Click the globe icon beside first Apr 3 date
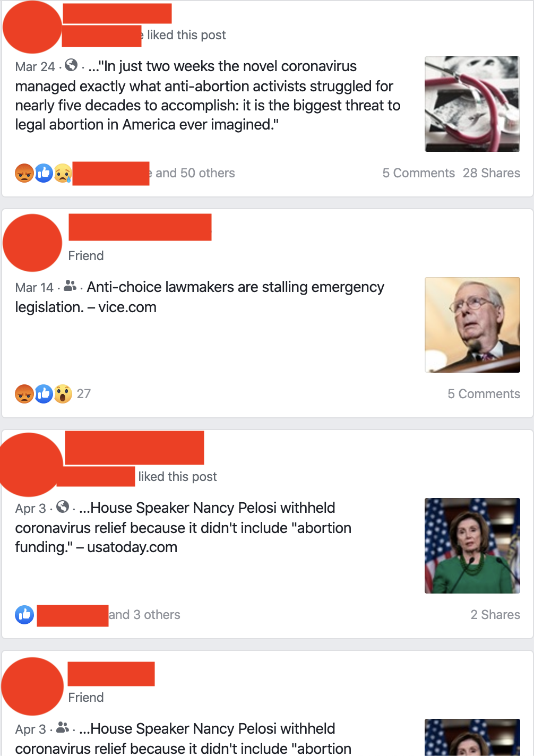The image size is (534, 756). pos(63,507)
